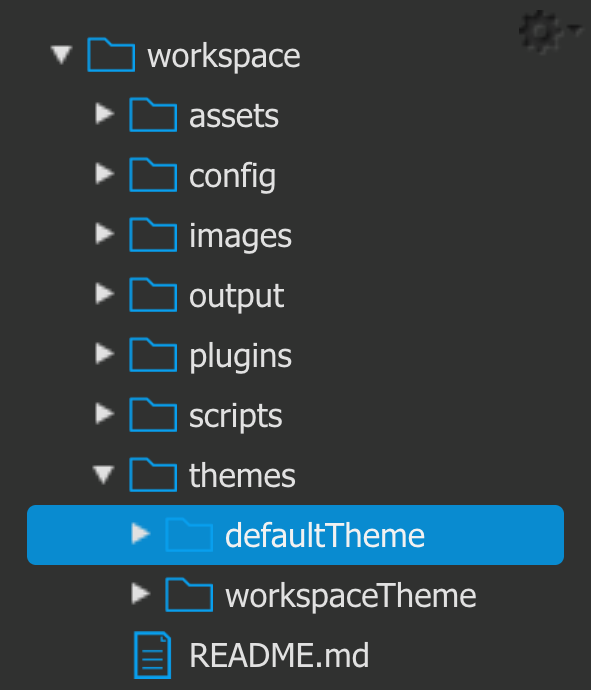Expand the workspaceTheme folder arrow
Viewport: 591px width, 690px height.
tap(141, 593)
